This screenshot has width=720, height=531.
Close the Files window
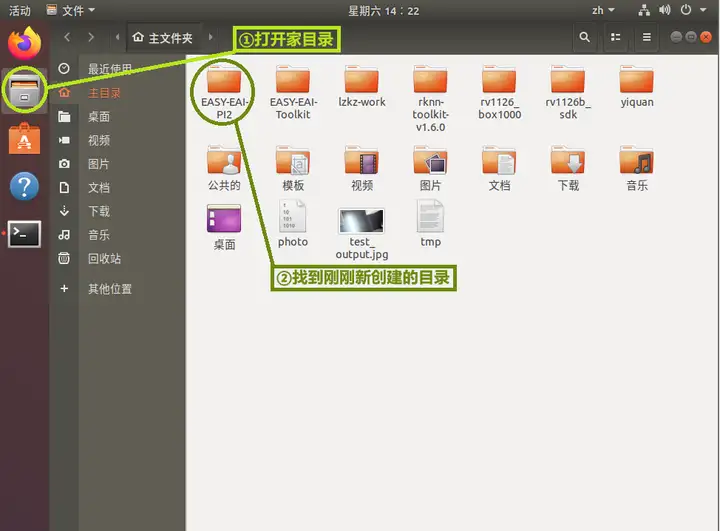point(706,37)
